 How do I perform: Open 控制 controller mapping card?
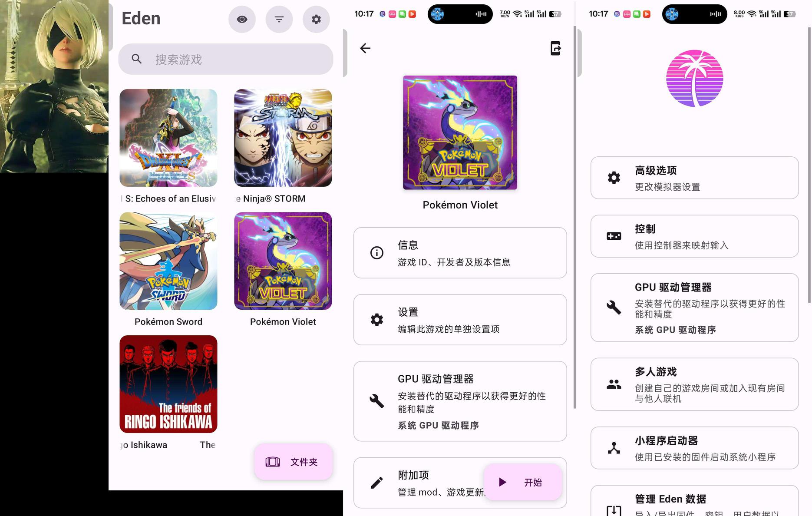pyautogui.click(x=694, y=236)
